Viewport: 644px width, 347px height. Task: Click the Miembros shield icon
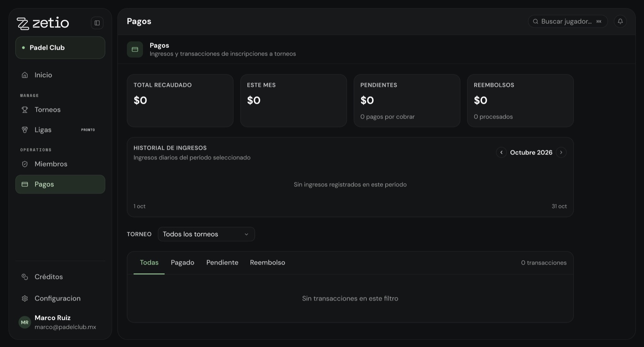(x=25, y=164)
